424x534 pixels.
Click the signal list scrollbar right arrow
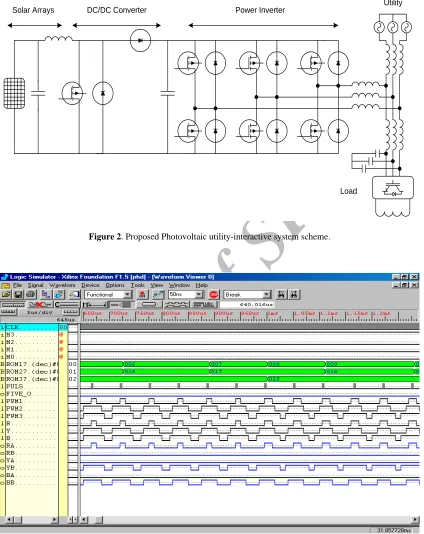(54, 520)
